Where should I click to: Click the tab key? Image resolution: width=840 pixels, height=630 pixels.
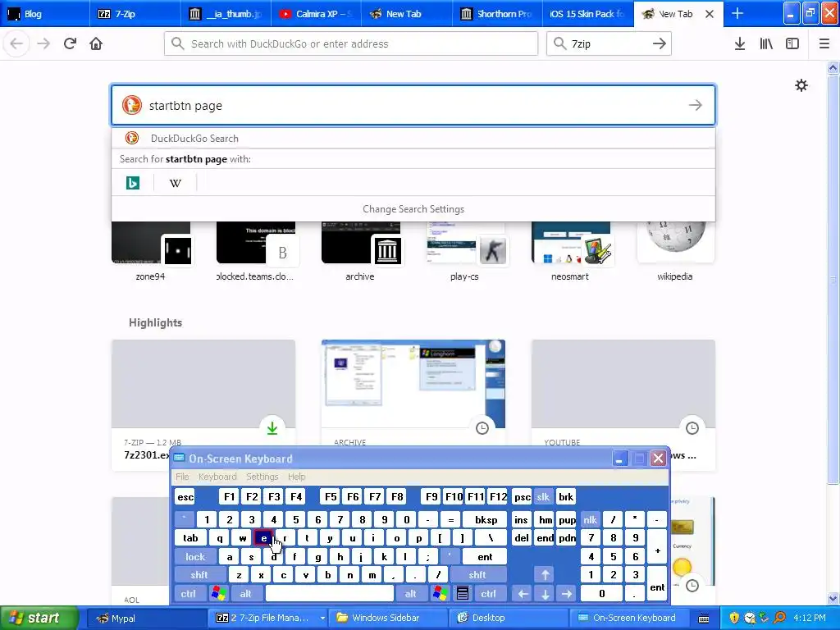coord(190,538)
